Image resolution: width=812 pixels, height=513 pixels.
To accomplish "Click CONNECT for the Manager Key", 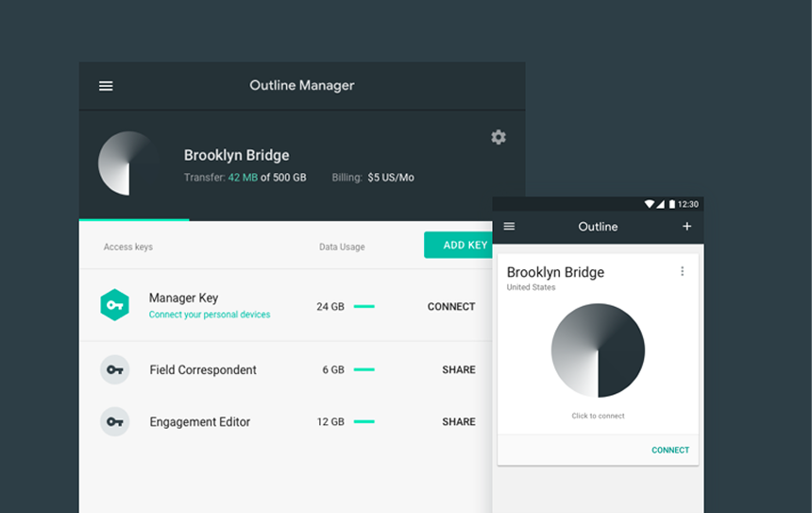I will pyautogui.click(x=451, y=306).
